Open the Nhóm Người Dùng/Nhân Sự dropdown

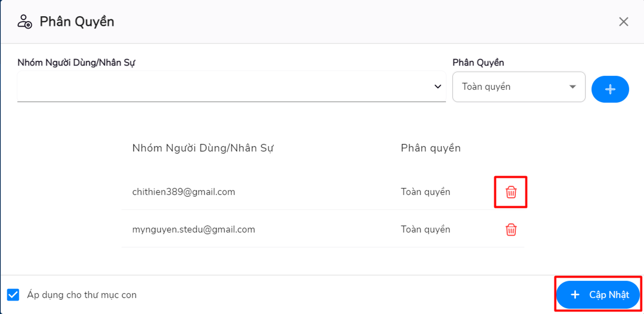pos(437,86)
